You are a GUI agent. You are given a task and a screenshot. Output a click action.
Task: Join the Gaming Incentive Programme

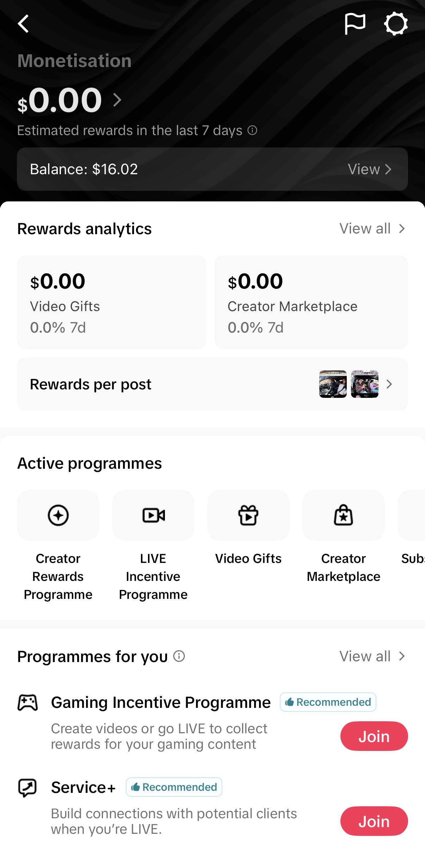374,736
